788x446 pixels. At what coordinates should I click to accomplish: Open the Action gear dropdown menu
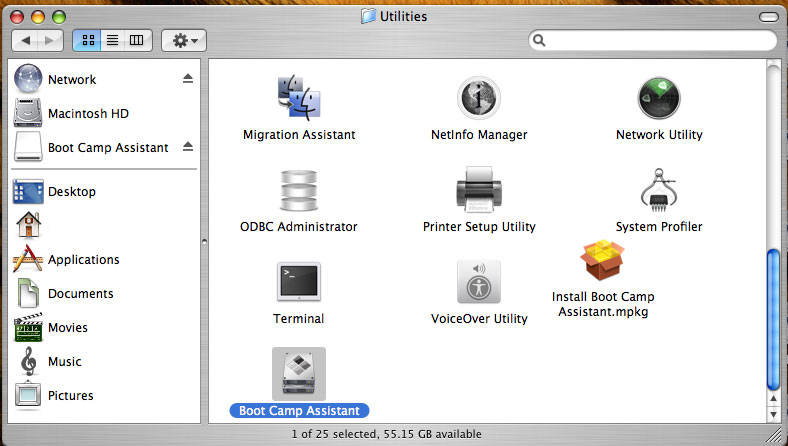click(x=184, y=40)
